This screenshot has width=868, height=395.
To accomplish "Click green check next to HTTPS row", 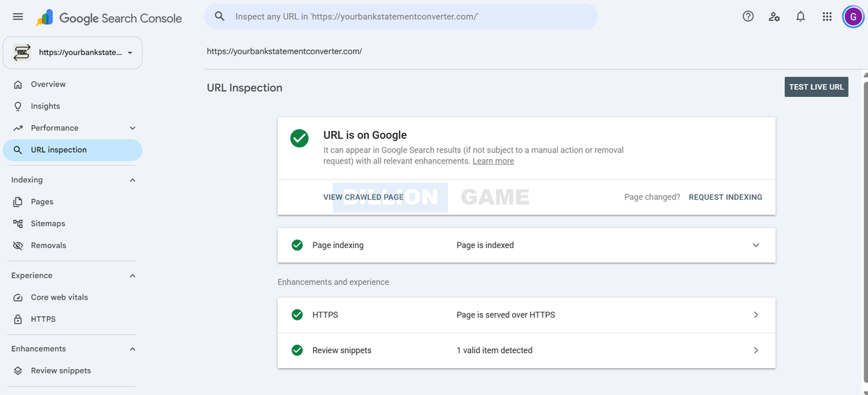I will coord(297,315).
